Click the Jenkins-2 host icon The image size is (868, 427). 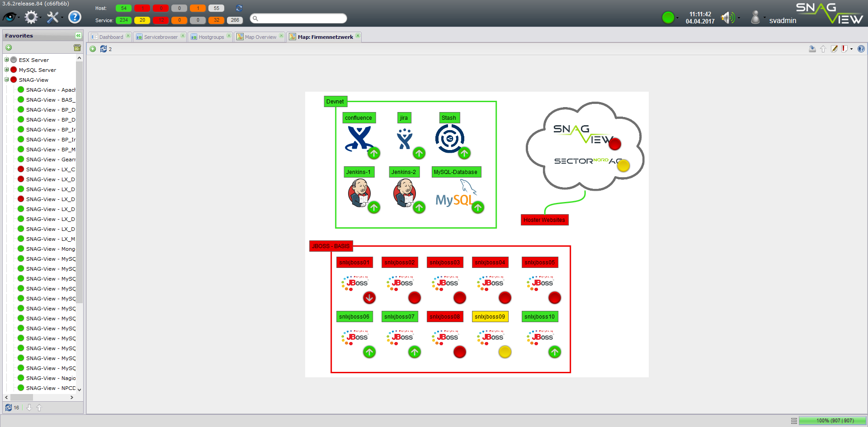pos(405,192)
